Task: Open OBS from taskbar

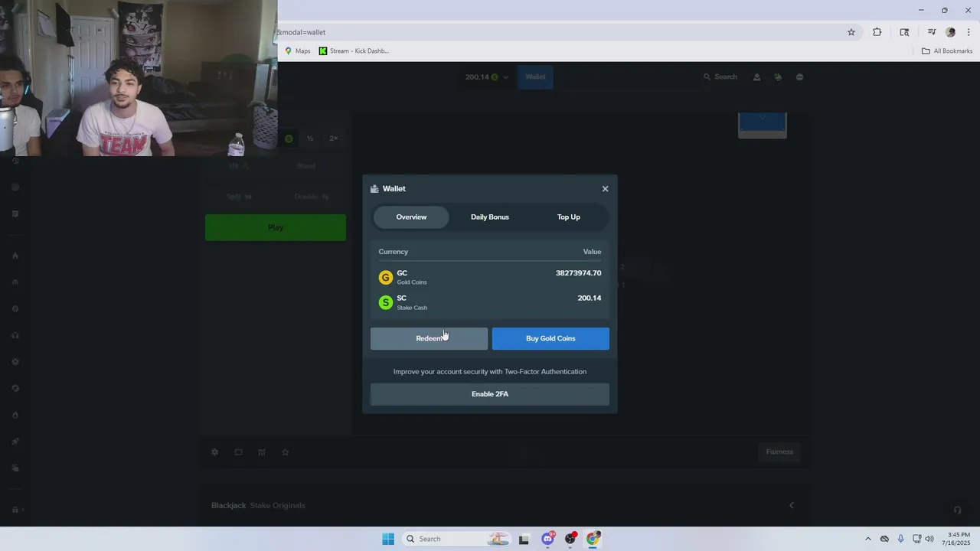Action: [570, 539]
